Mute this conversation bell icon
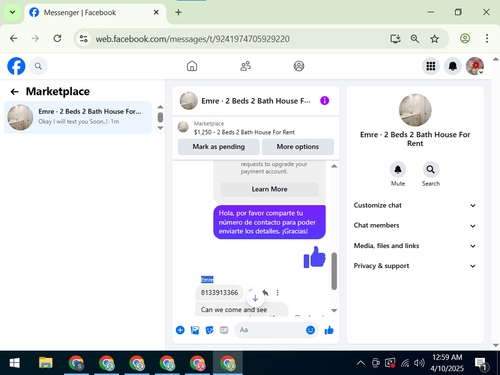Image resolution: width=500 pixels, height=375 pixels. (x=398, y=170)
